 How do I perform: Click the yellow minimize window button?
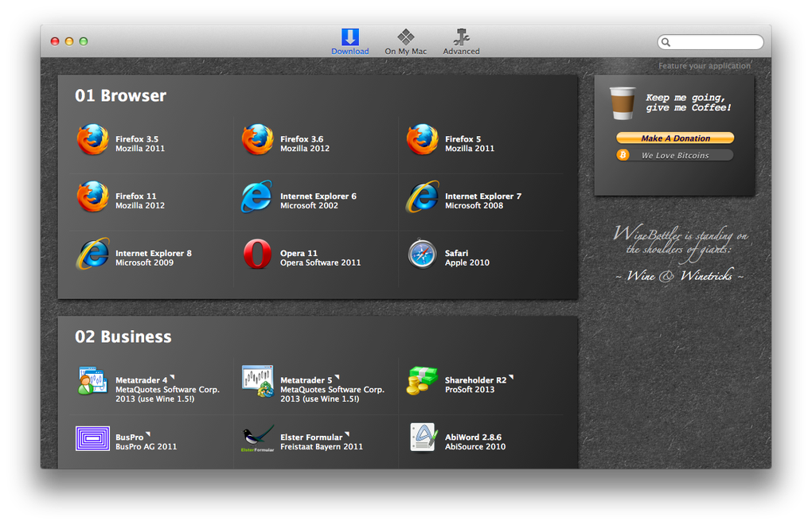[x=69, y=41]
